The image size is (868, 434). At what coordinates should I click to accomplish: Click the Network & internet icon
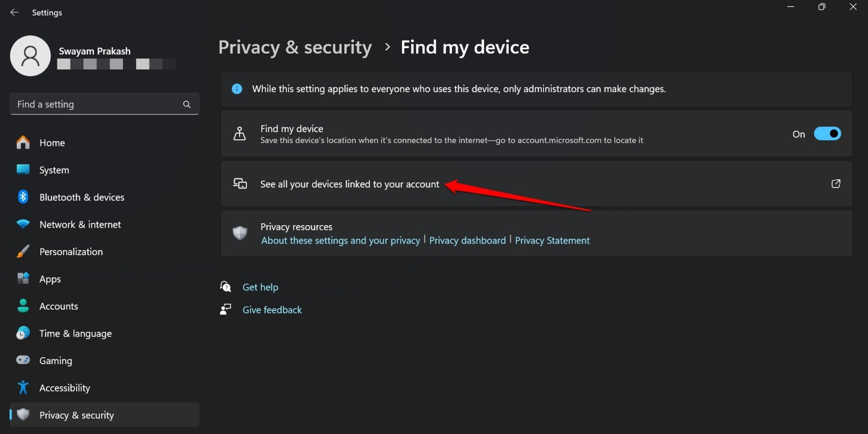23,224
